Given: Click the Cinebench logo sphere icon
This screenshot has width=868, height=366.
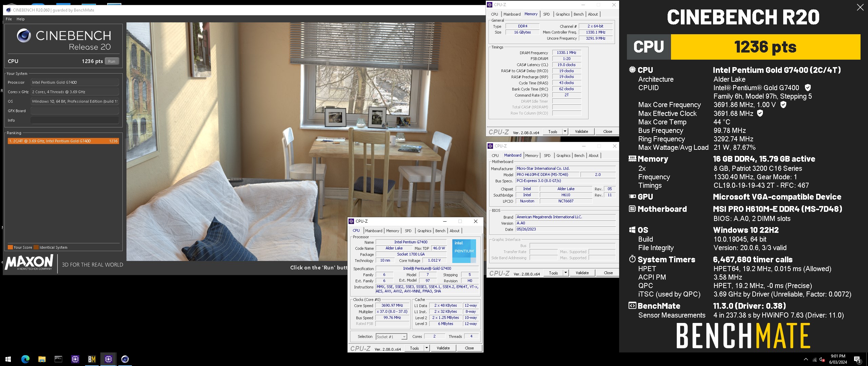Looking at the screenshot, I should pos(24,36).
